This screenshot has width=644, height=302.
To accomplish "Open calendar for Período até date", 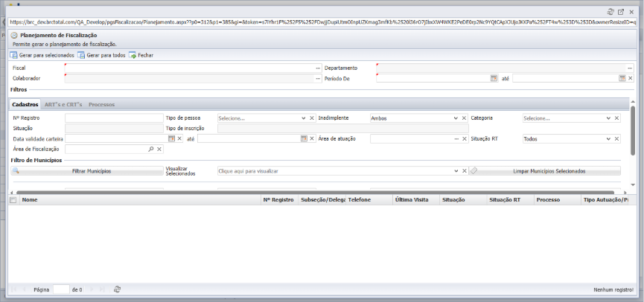I will 622,78.
